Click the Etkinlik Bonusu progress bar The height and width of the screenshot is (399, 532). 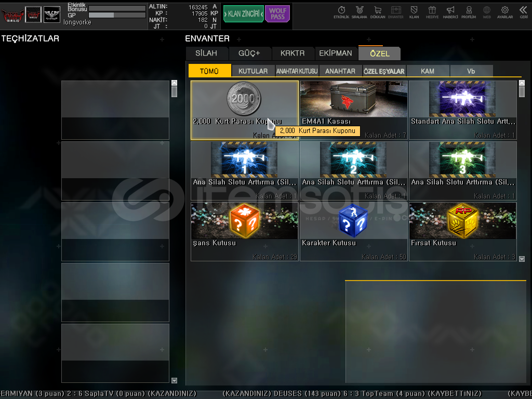[x=117, y=8]
